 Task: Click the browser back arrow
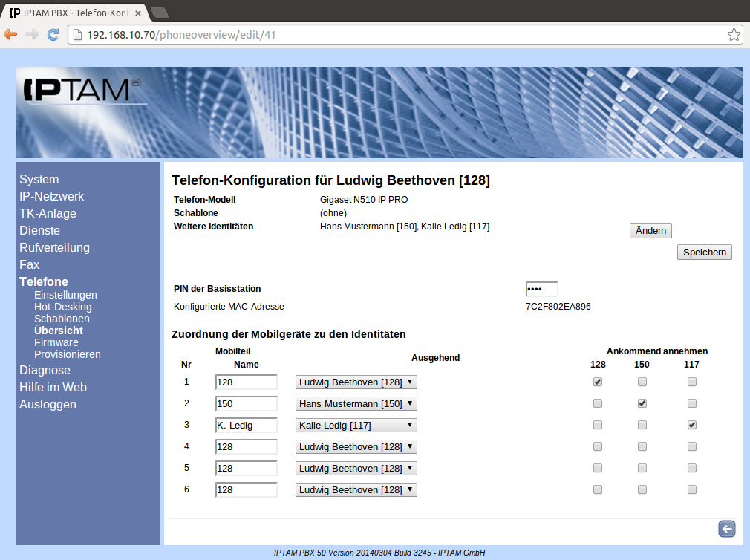[x=10, y=35]
